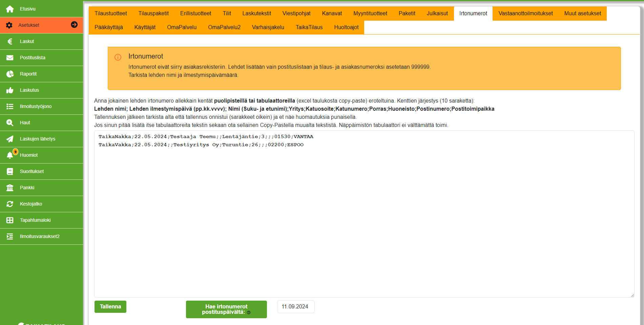Open the TaikaTilaus tab
This screenshot has height=325, width=644.
point(309,27)
